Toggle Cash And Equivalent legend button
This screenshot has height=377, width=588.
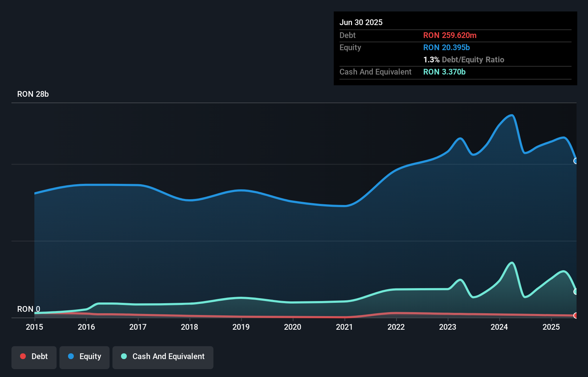(163, 357)
